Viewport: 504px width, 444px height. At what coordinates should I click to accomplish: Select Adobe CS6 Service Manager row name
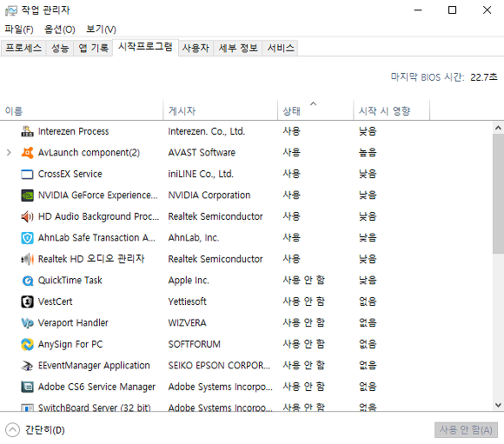coord(96,387)
